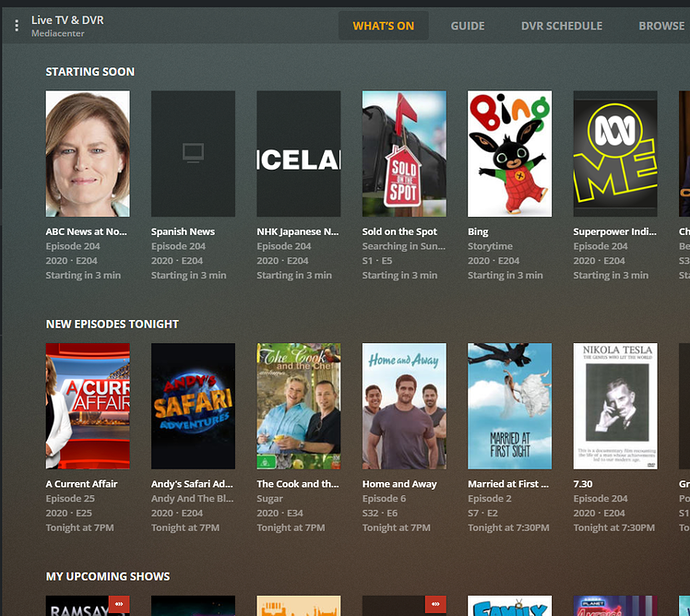This screenshot has width=690, height=616.
Task: Open the NHK Japanese News poster
Action: pos(299,154)
